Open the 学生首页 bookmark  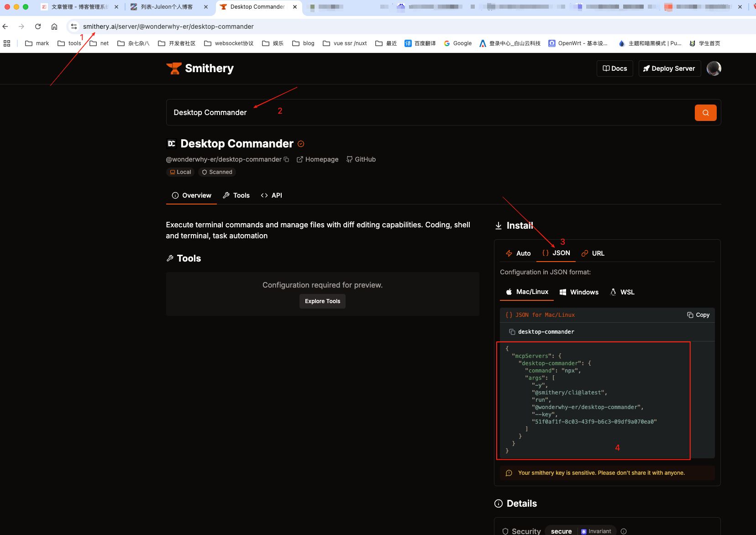705,43
